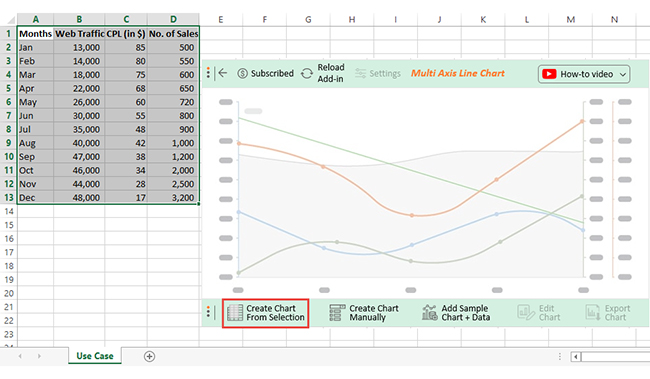Click the 47,000 web traffic cell
Screen dimensions: 650x379
[79, 157]
